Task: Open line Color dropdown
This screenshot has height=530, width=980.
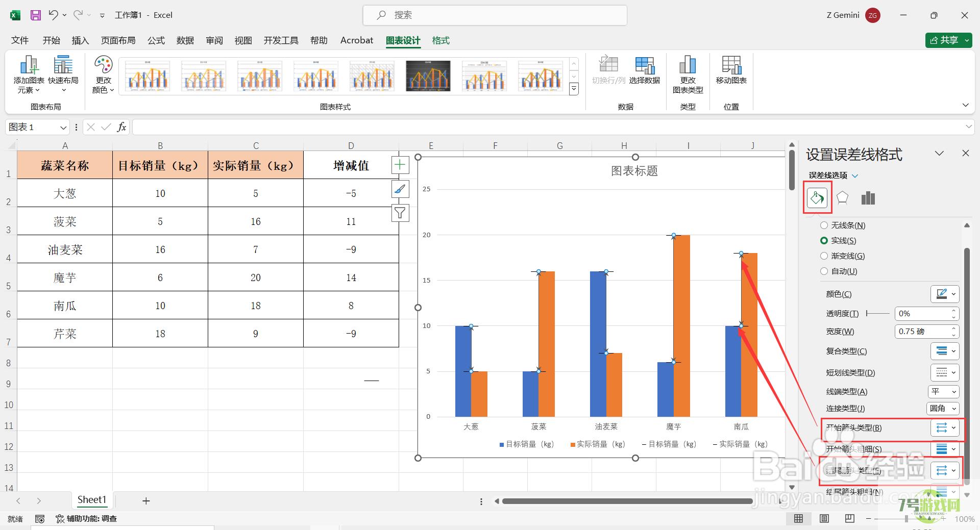Action: pos(945,294)
